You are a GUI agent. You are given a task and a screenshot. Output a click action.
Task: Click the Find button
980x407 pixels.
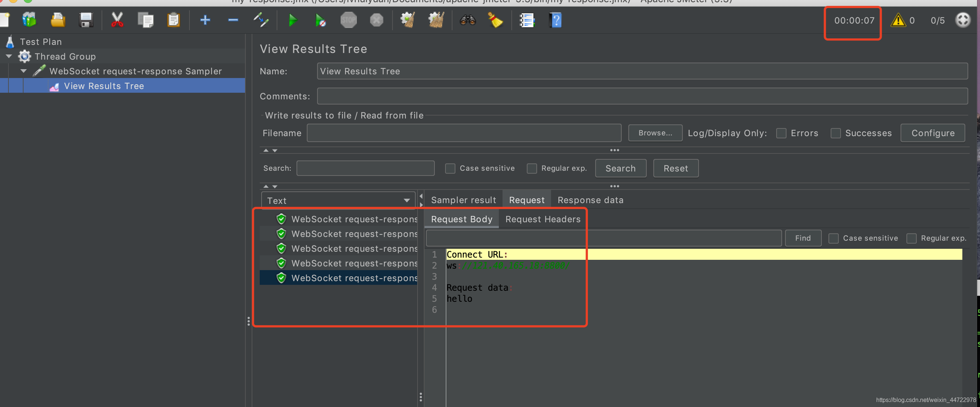(803, 238)
